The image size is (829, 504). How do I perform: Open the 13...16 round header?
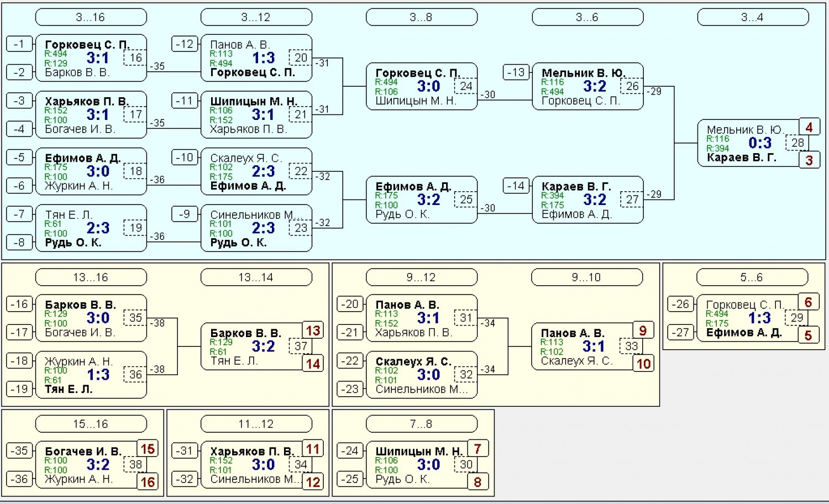pyautogui.click(x=91, y=277)
